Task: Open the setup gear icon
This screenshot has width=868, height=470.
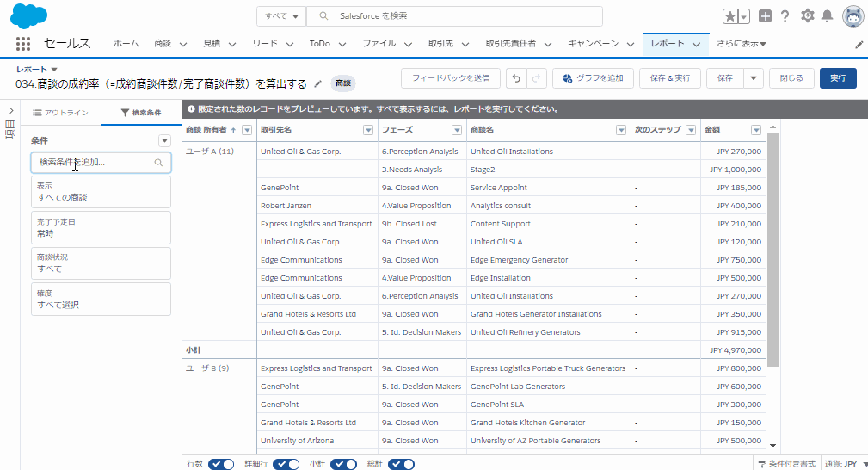Action: 808,16
